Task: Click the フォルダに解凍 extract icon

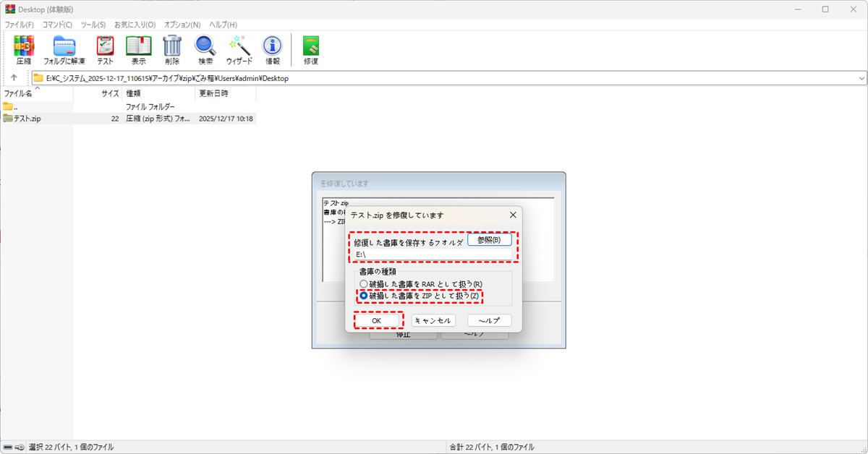Action: coord(64,49)
